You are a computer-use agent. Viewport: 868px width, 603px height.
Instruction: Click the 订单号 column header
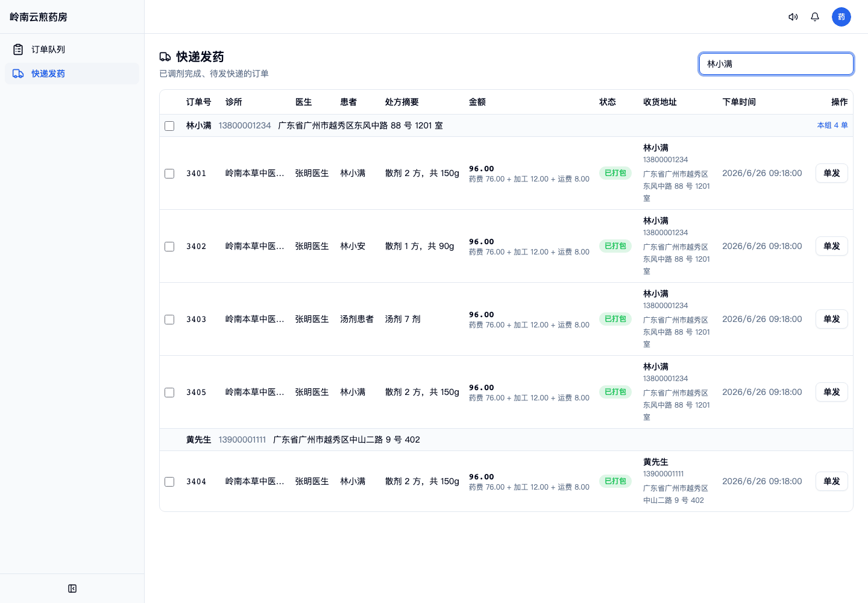199,102
